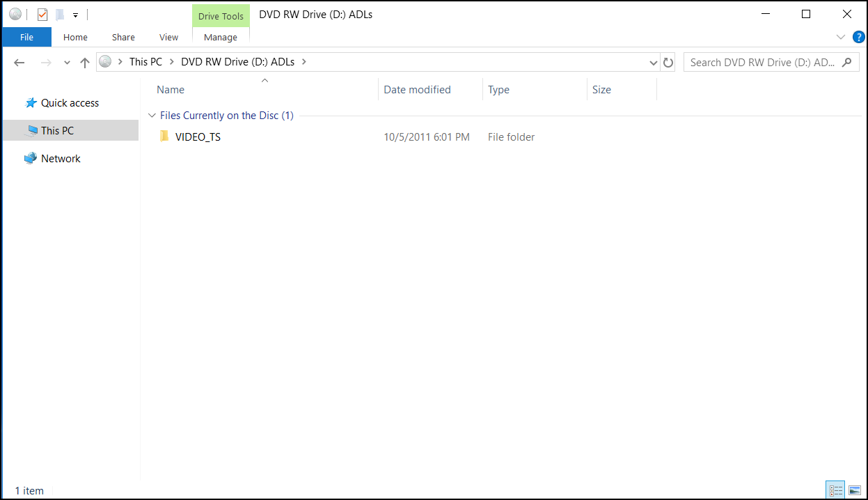Select Quick access in navigation pane
Image resolution: width=868 pixels, height=500 pixels.
click(70, 102)
